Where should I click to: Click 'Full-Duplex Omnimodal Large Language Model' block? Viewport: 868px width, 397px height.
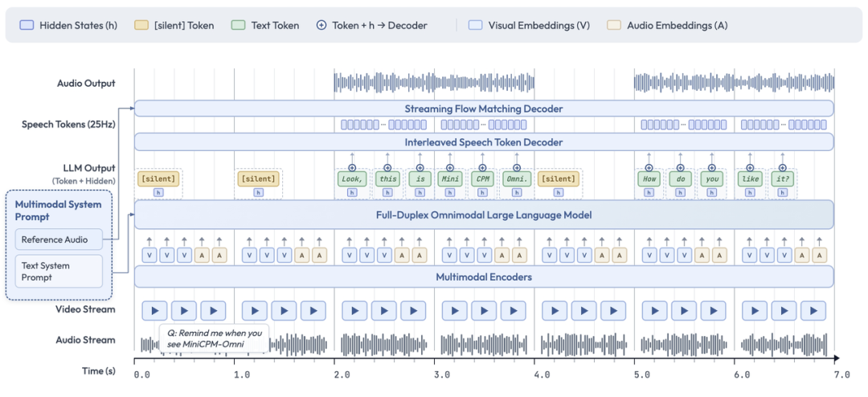(x=484, y=215)
